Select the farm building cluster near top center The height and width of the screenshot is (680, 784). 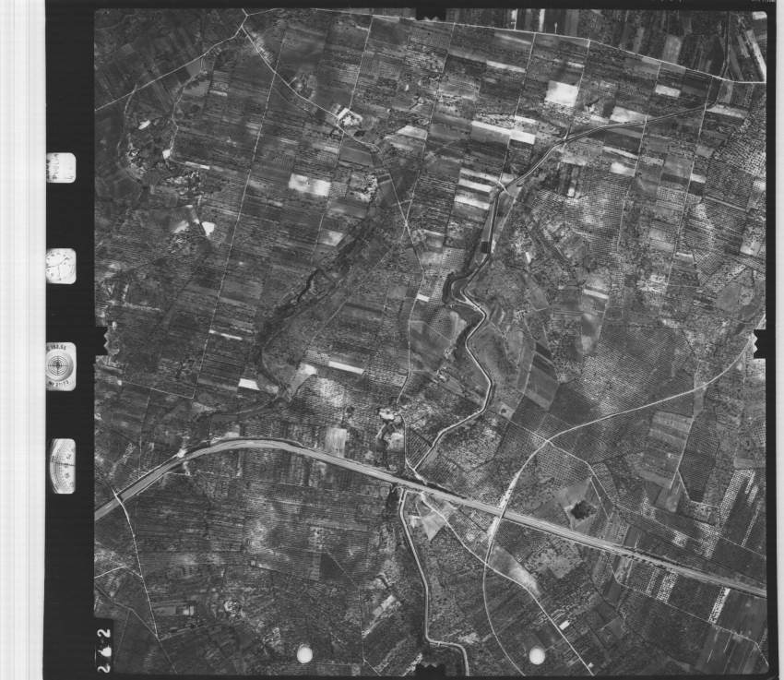(349, 117)
